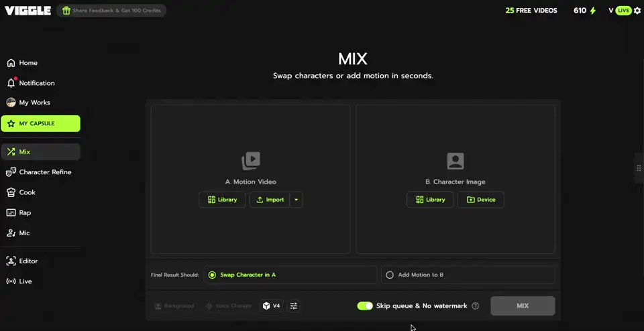644x331 pixels.
Task: Click the 25 Free Videos label
Action: (531, 11)
